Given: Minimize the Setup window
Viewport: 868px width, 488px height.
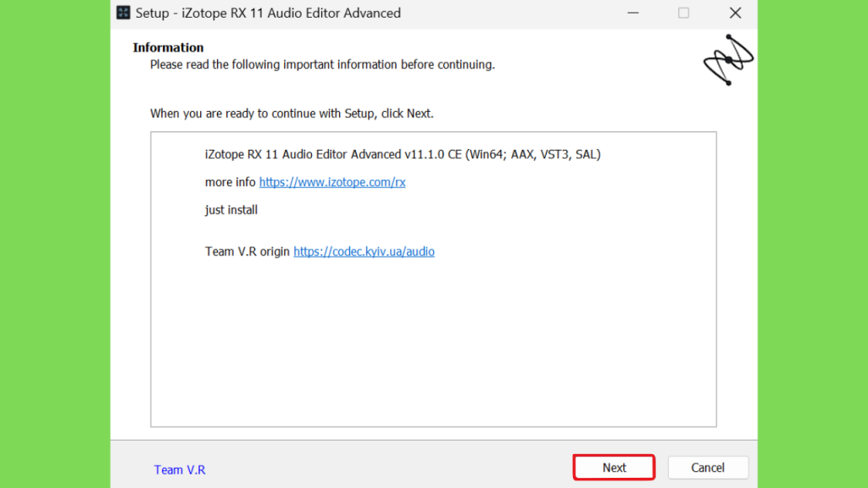Looking at the screenshot, I should pos(632,13).
